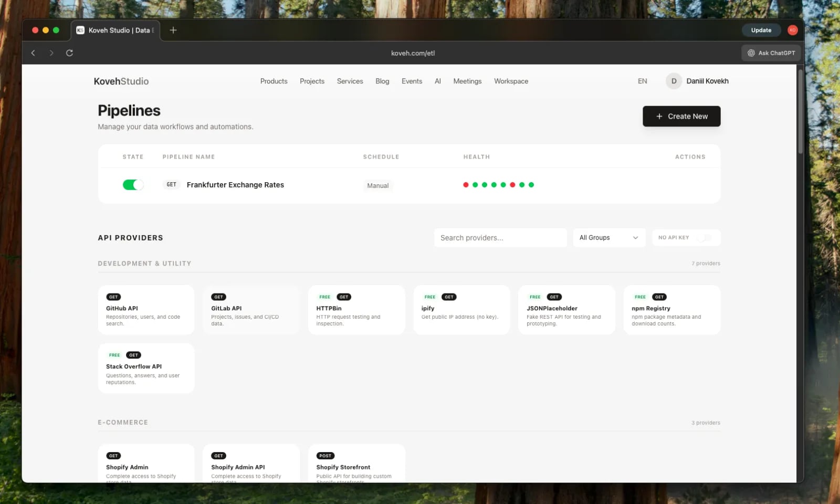Click the Create New button
The image size is (840, 504).
(x=681, y=117)
